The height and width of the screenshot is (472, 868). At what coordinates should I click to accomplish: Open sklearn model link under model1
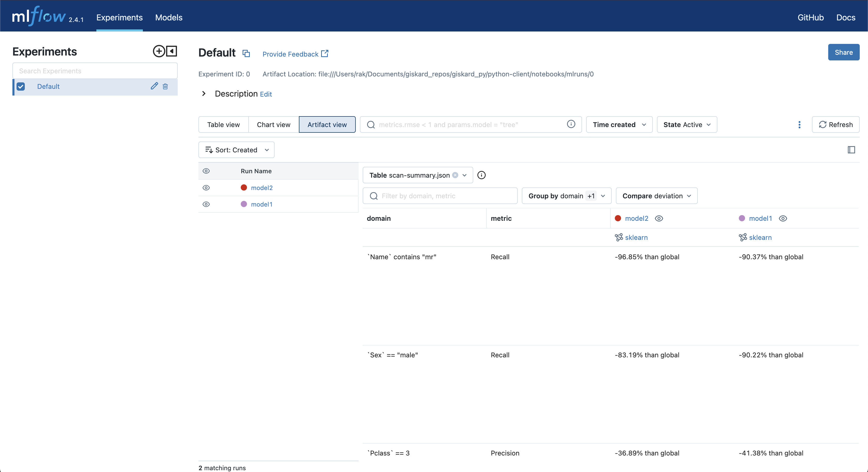pyautogui.click(x=760, y=238)
